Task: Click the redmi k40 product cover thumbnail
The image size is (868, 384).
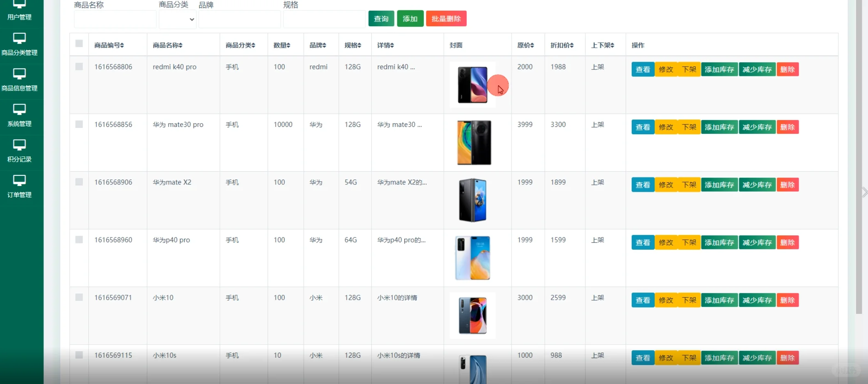Action: (473, 85)
